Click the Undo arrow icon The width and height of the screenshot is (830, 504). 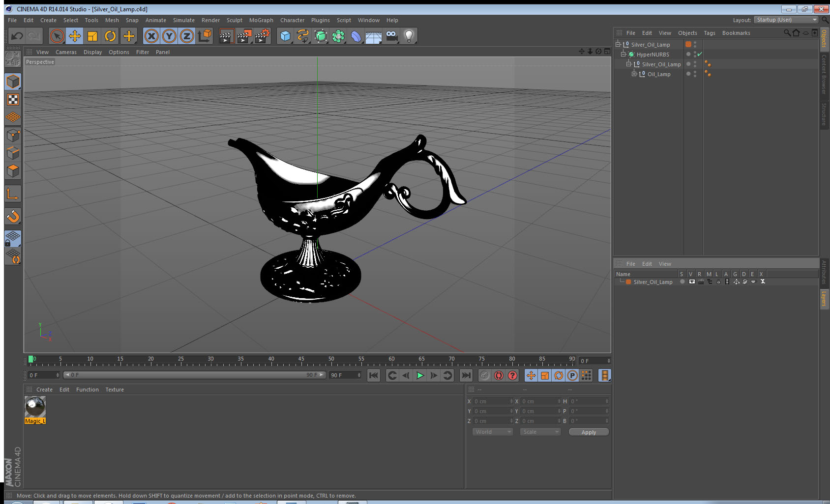coord(17,36)
